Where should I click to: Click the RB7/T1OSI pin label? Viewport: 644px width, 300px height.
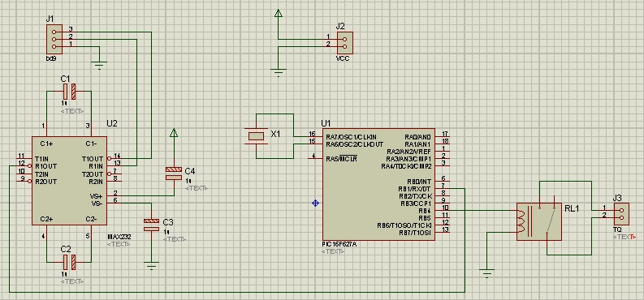415,233
